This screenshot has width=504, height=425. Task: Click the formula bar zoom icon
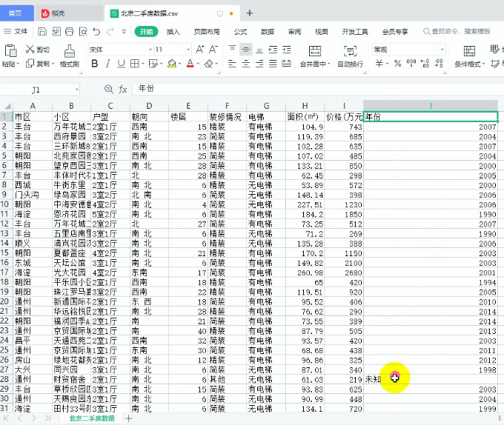tap(109, 90)
